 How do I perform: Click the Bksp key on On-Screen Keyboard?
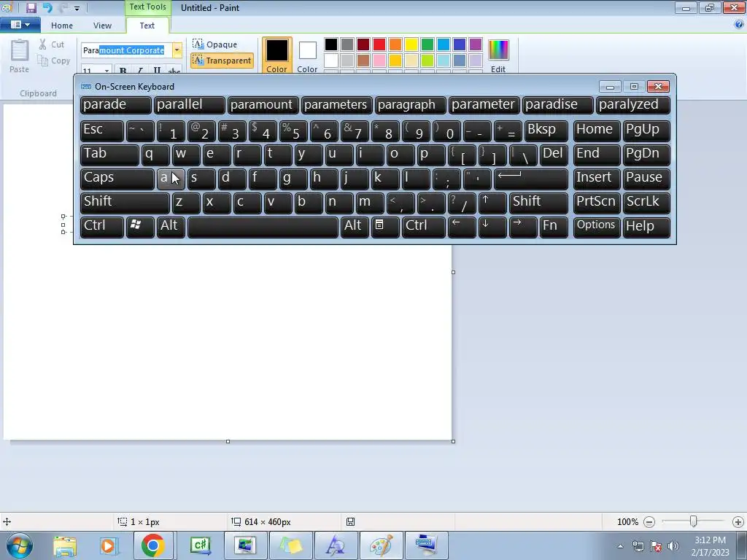click(546, 131)
